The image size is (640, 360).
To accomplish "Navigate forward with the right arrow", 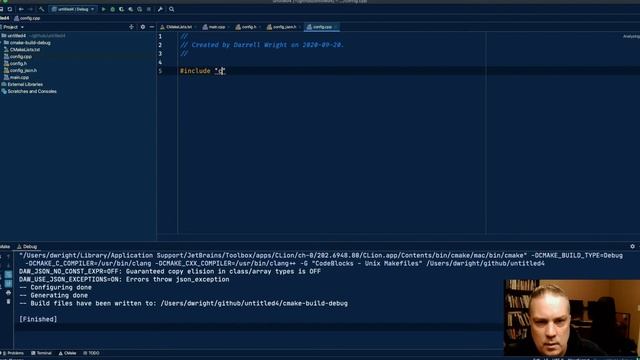I will tap(31, 9).
